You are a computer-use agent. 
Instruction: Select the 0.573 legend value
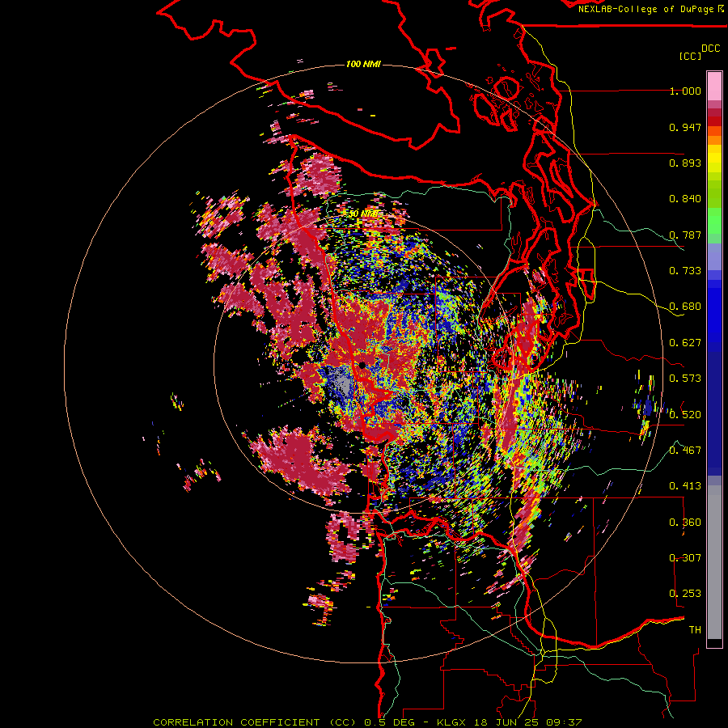pos(685,379)
